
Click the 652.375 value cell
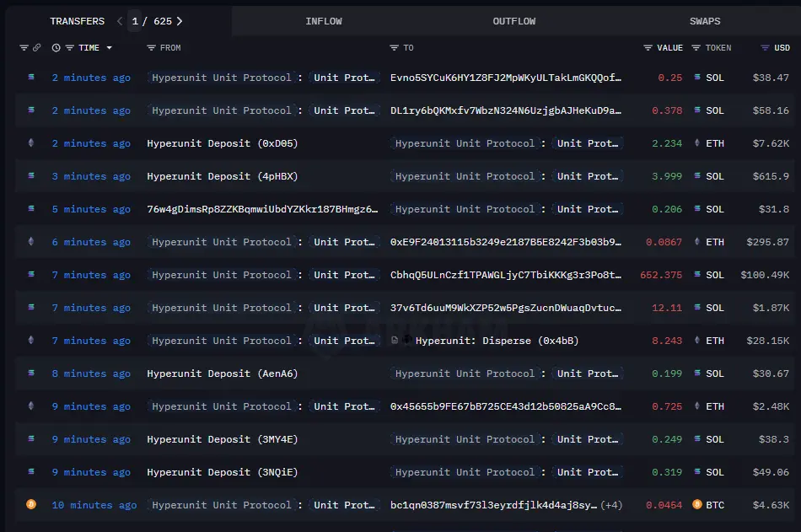point(661,275)
